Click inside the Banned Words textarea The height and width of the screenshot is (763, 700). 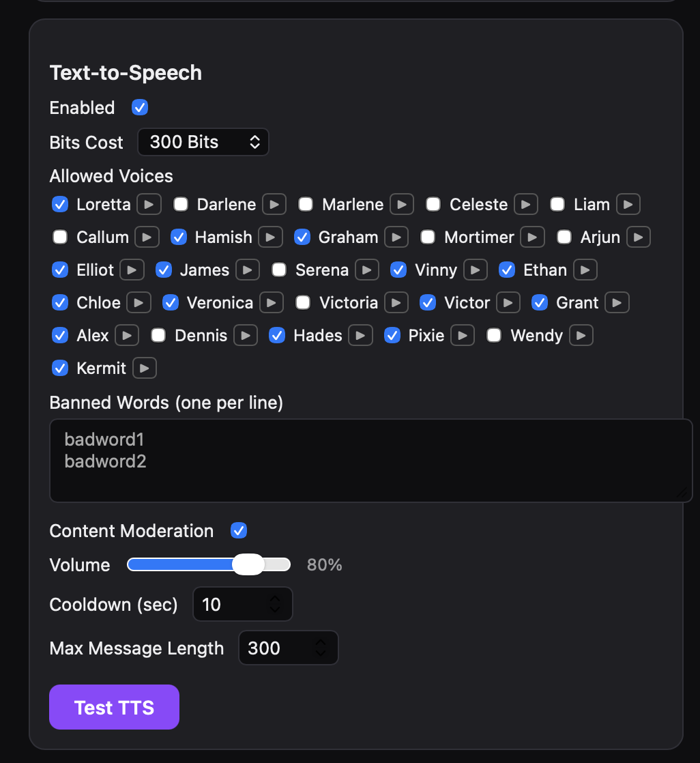(371, 459)
